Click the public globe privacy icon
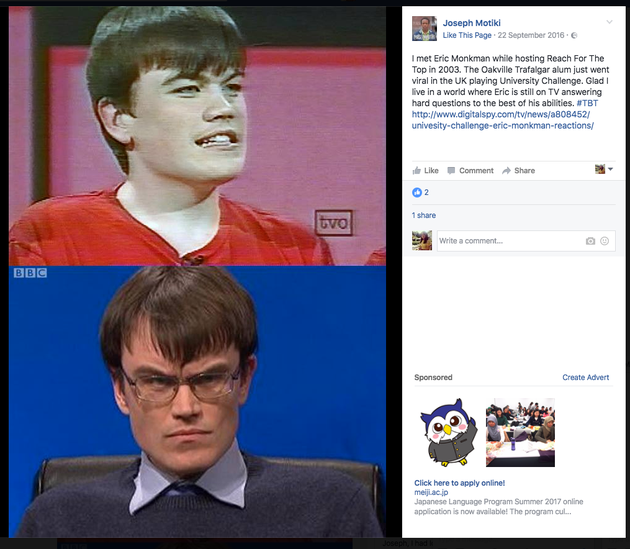Viewport: 630px width, 549px height. [x=574, y=35]
